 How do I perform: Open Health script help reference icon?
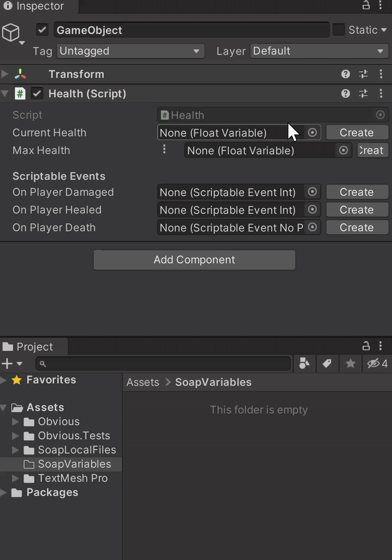tap(345, 94)
